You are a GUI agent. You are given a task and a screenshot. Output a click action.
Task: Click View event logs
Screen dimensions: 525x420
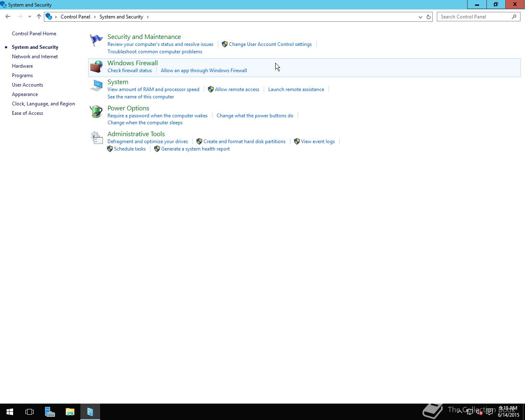point(318,142)
